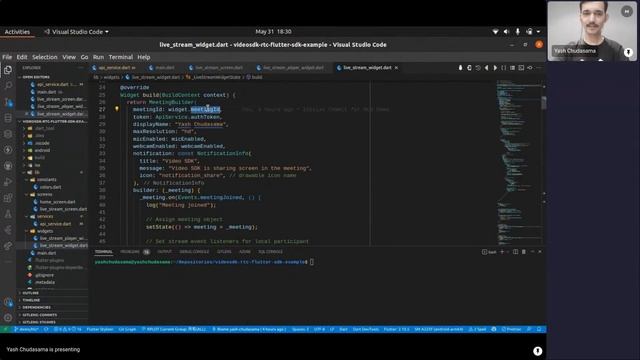
Task: Expand the OUTLINE section
Action: pyautogui.click(x=31, y=293)
